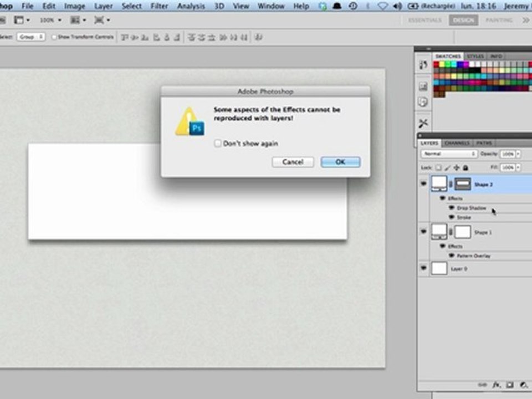
Task: Open the Filter menu
Action: point(159,6)
